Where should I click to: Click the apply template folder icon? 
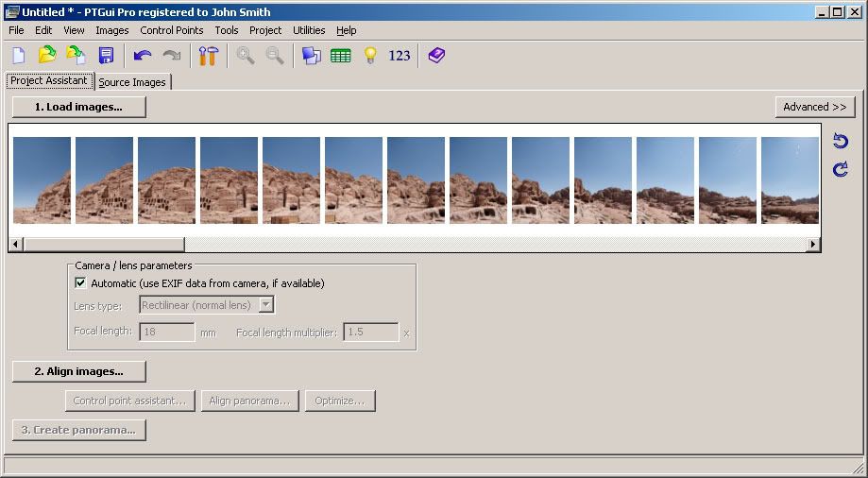(x=76, y=56)
